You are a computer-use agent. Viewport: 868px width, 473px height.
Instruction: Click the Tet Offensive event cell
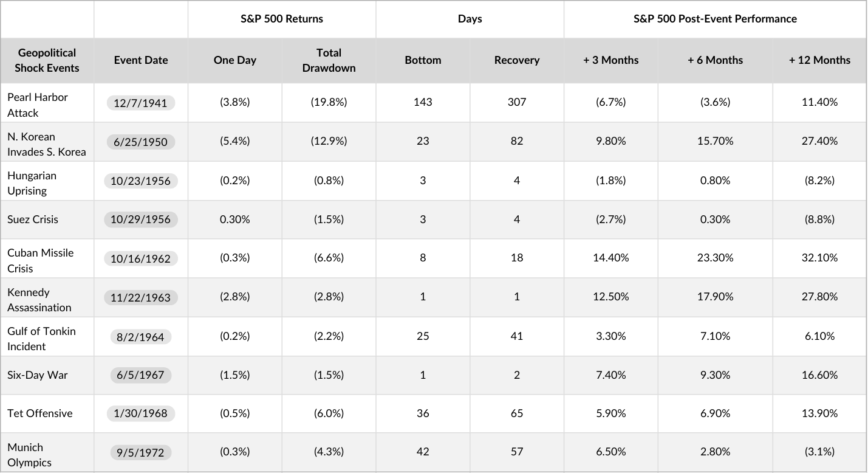point(40,413)
